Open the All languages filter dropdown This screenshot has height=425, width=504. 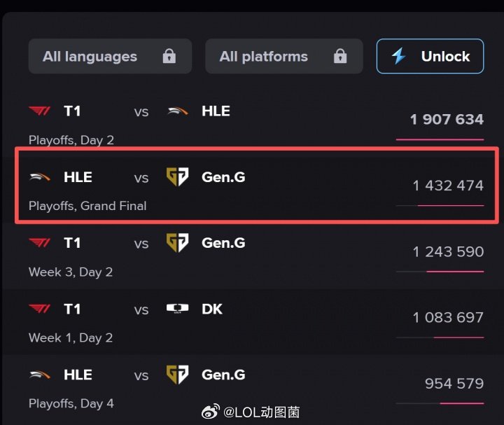tap(110, 57)
